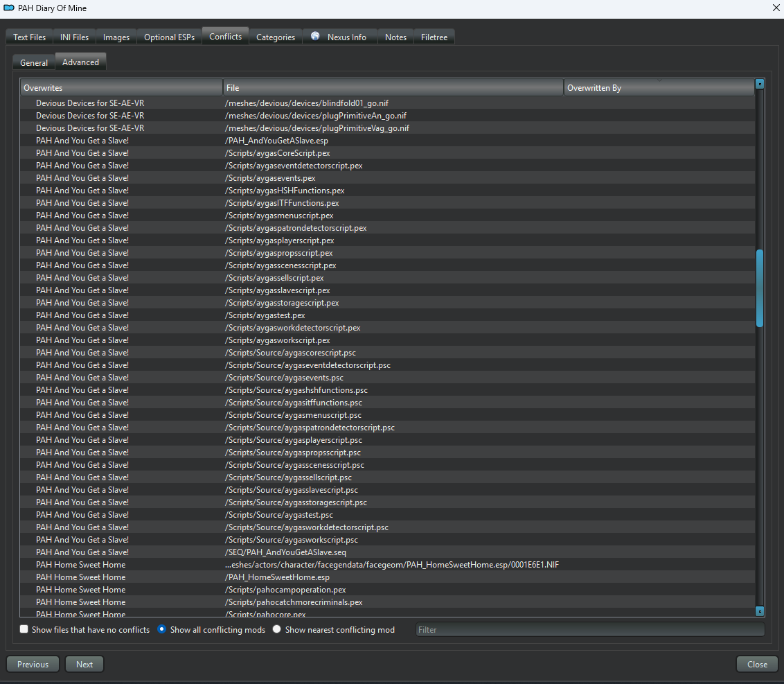Image resolution: width=784 pixels, height=684 pixels.
Task: Select the 0001E6E1.NIF facegeom row
Action: 388,565
